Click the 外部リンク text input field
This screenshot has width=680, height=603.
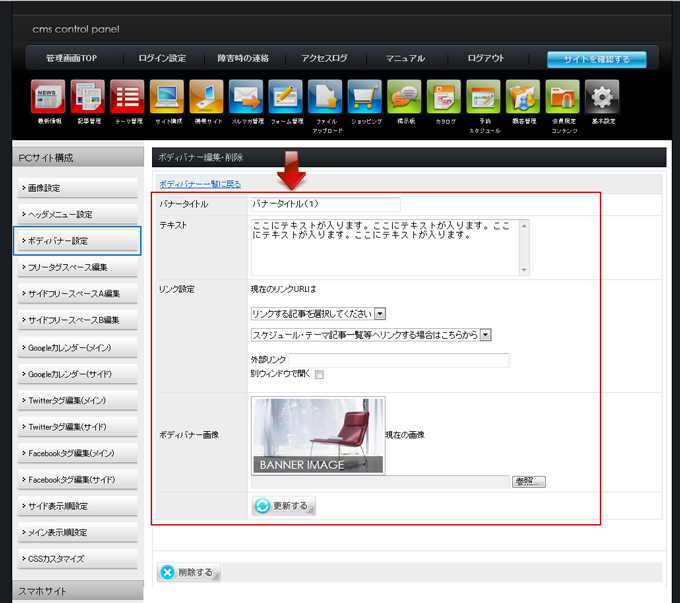(412, 360)
